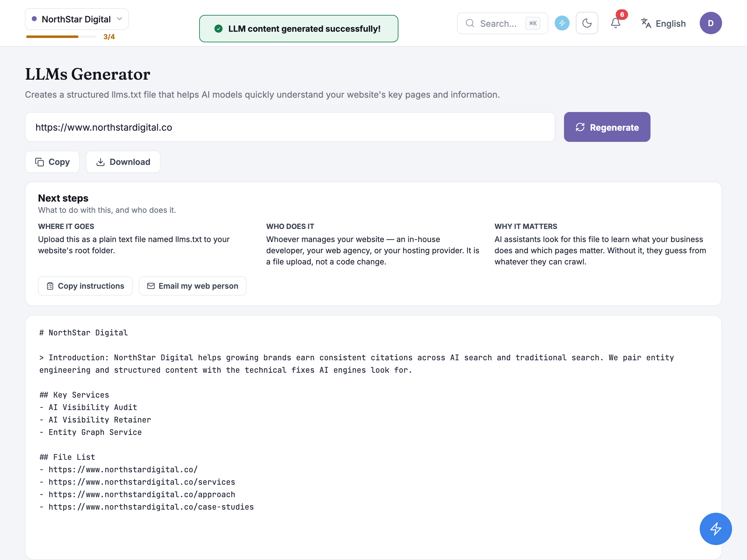Click the translate icon beside English

(x=646, y=23)
